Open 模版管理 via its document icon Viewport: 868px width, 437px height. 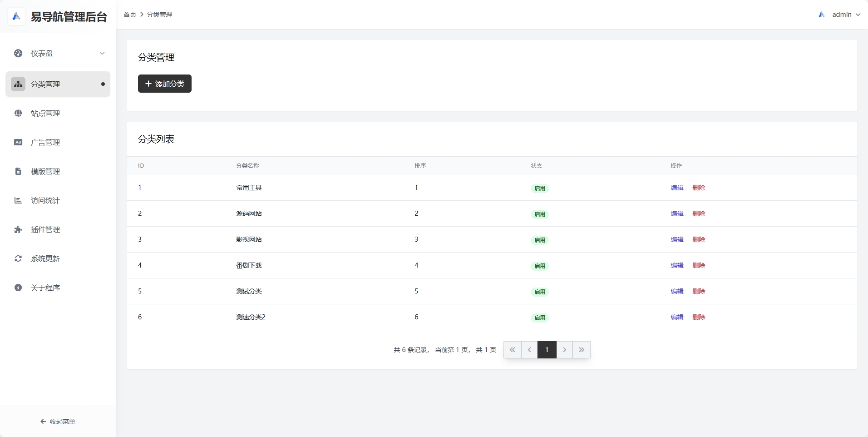click(18, 171)
